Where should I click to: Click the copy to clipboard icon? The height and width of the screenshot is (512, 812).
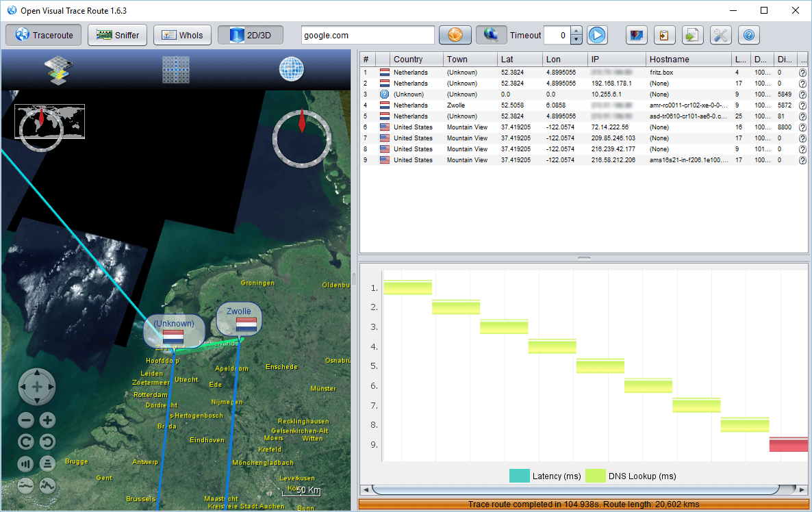pos(664,35)
